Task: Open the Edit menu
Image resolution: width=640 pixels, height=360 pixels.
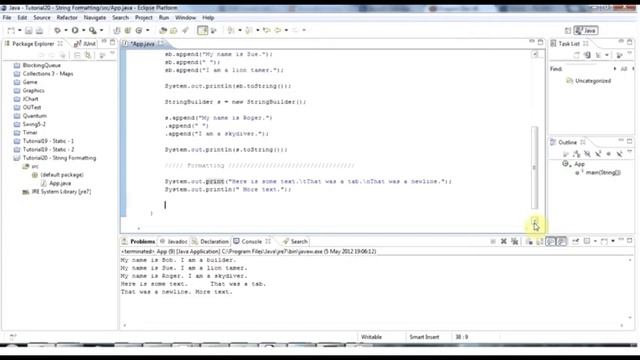Action: point(22,18)
